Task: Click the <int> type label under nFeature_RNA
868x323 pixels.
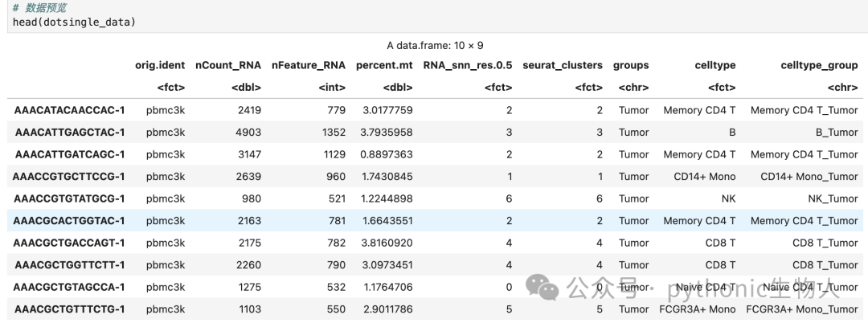Action: (332, 88)
